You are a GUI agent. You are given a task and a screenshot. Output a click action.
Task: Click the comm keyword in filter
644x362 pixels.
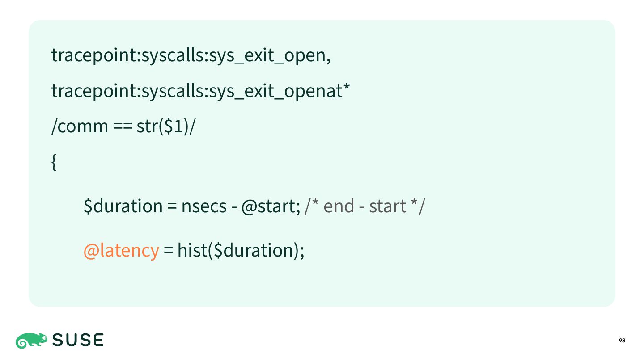83,127
